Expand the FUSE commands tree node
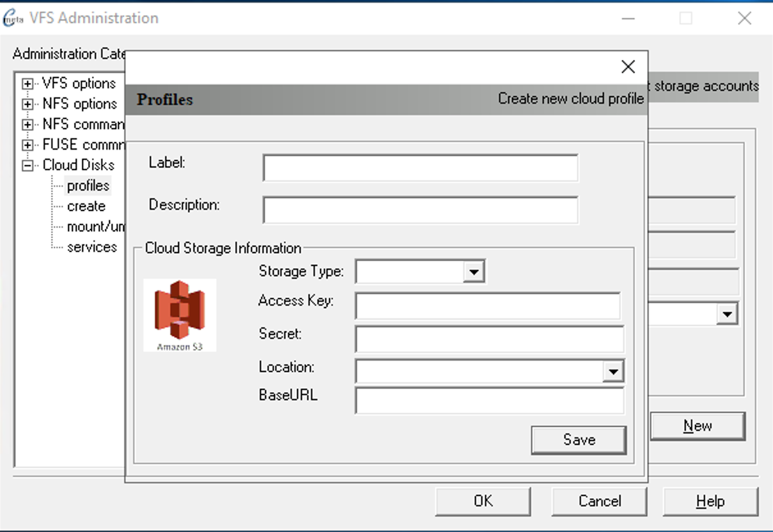The height and width of the screenshot is (532, 773). point(28,145)
